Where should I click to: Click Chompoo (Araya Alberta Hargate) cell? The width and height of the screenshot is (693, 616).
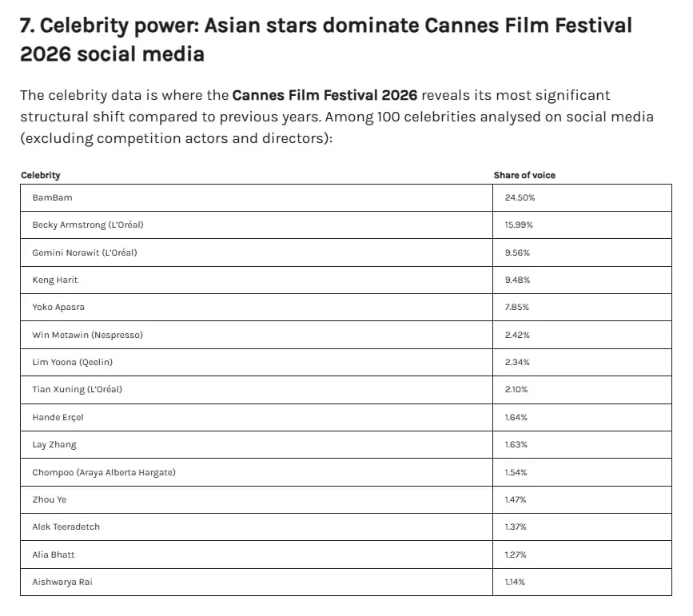click(x=257, y=472)
